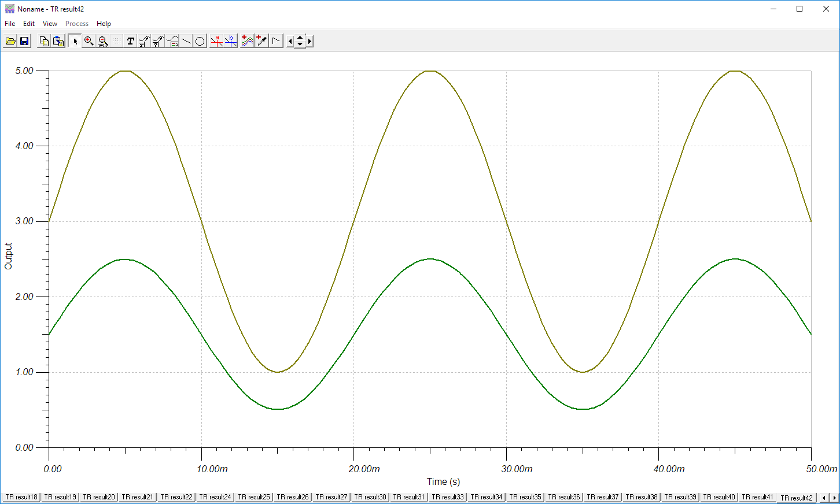Enable cursor a on the curve
The image size is (840, 504).
click(216, 41)
